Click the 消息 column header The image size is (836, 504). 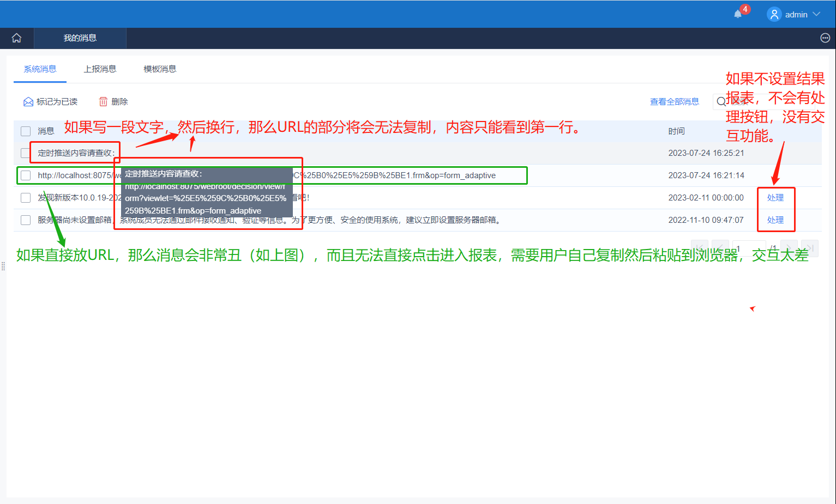[46, 131]
